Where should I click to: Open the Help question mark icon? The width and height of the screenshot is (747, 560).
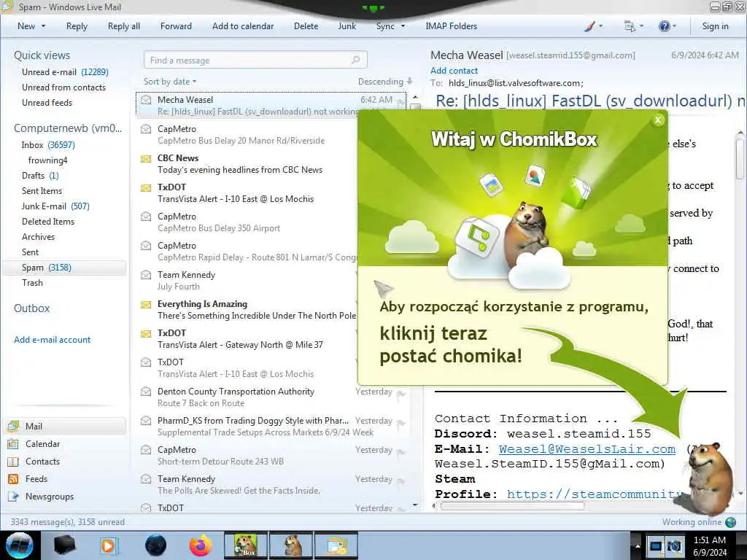click(x=664, y=26)
